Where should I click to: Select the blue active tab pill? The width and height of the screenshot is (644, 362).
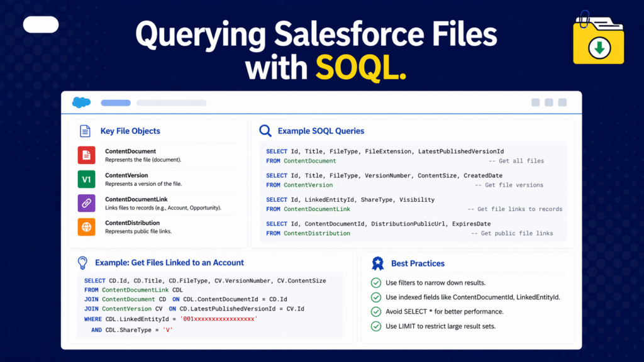point(116,102)
